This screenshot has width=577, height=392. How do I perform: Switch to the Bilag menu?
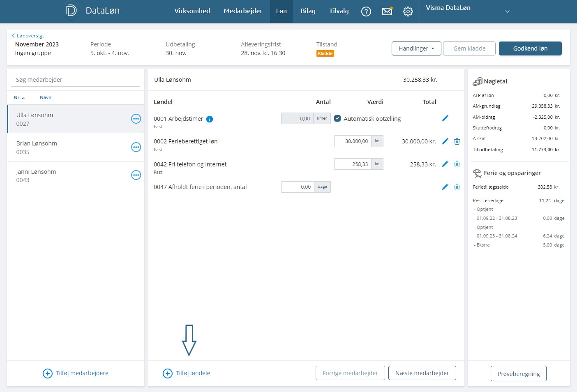click(x=308, y=11)
